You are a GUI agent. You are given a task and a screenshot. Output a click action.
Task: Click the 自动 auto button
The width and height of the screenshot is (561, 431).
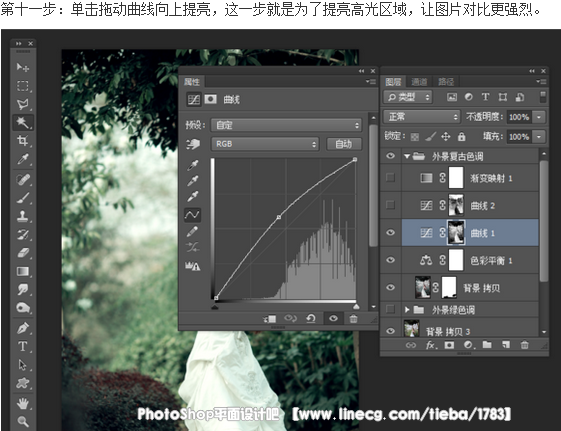tap(344, 144)
